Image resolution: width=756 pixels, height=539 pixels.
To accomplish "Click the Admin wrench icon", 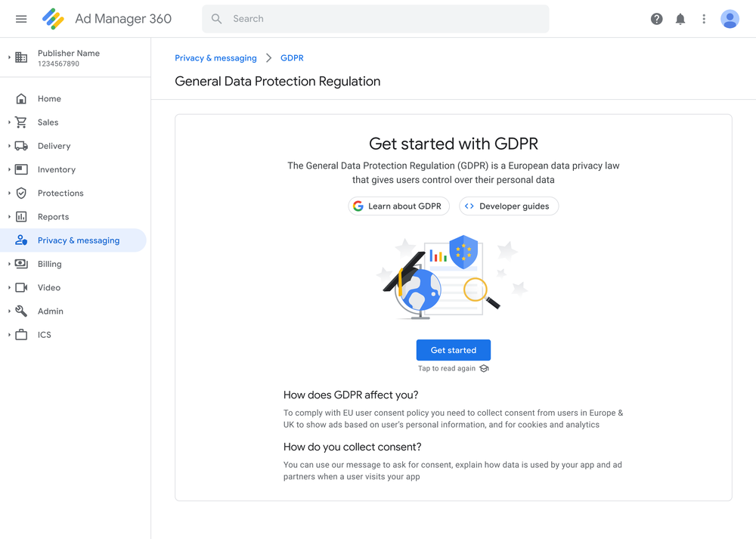I will click(23, 311).
